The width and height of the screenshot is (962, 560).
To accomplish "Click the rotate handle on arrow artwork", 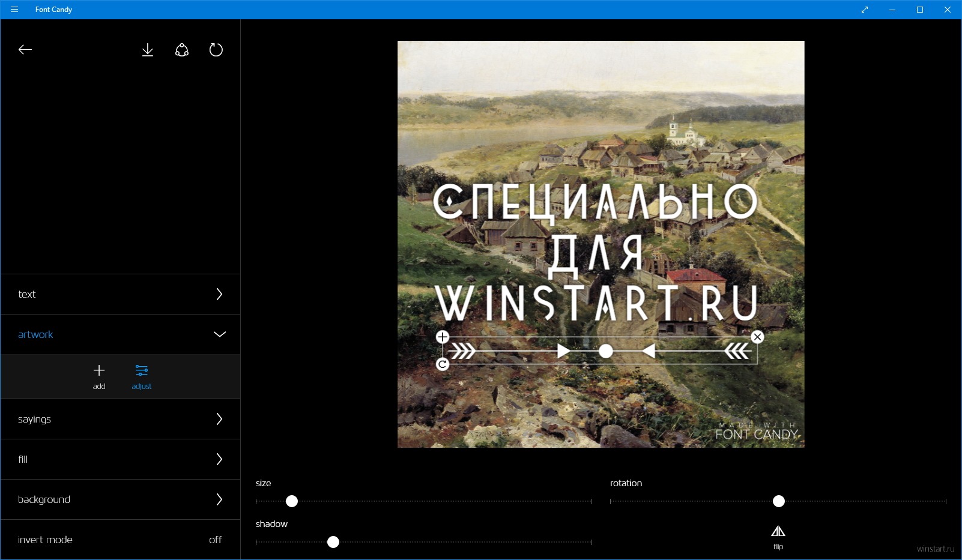I will (443, 364).
